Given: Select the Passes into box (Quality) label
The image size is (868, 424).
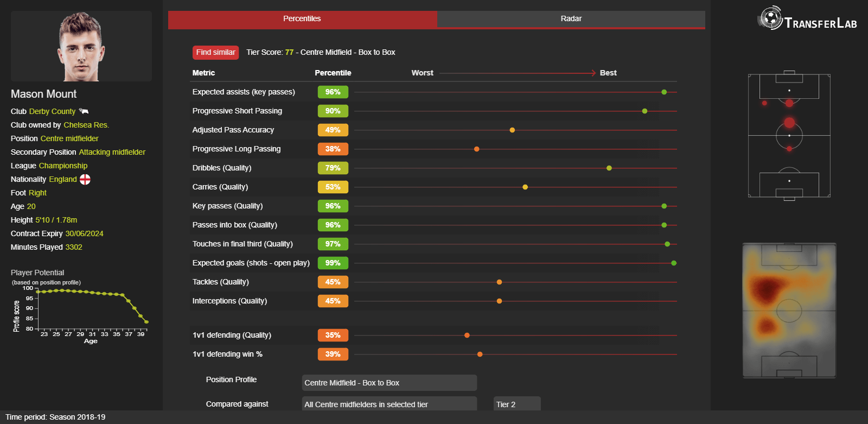Looking at the screenshot, I should coord(234,225).
